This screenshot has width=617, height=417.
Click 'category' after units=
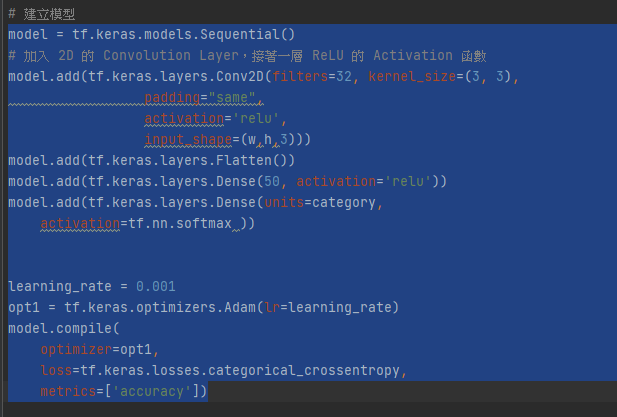point(344,202)
